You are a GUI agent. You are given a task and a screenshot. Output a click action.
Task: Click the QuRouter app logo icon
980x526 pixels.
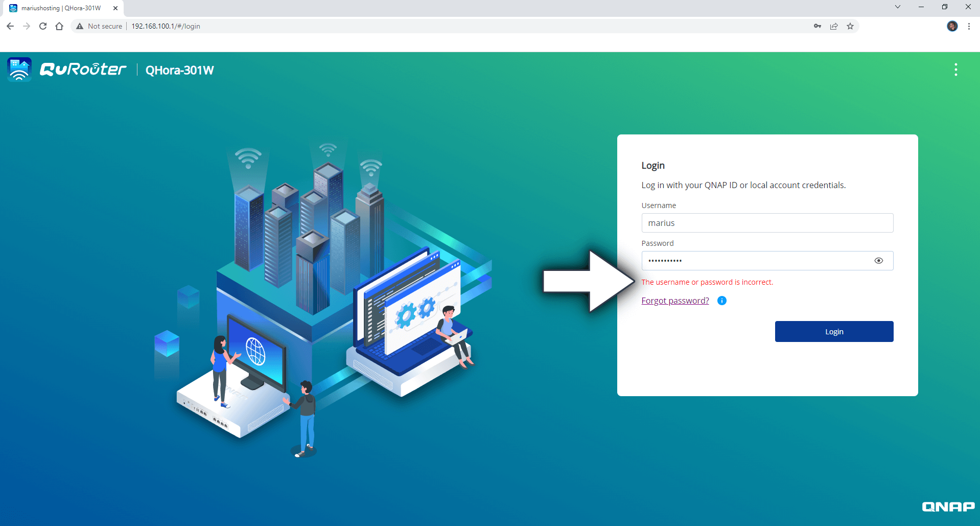click(19, 70)
